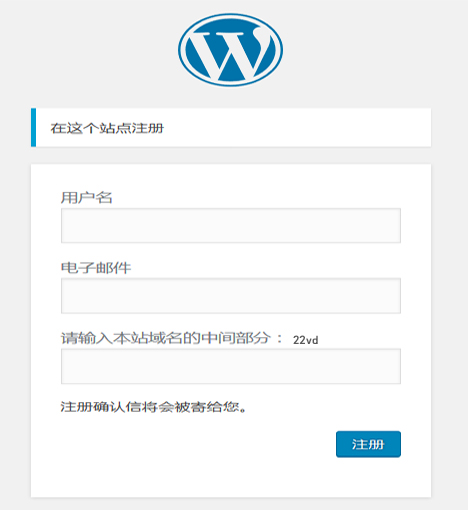
Task: Select the 在这个站点注册 notice text
Action: coord(107,128)
